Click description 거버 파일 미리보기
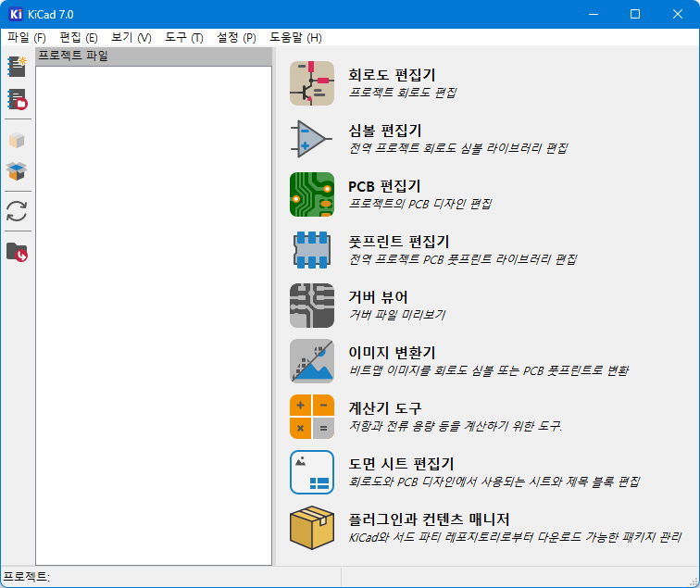 397,315
